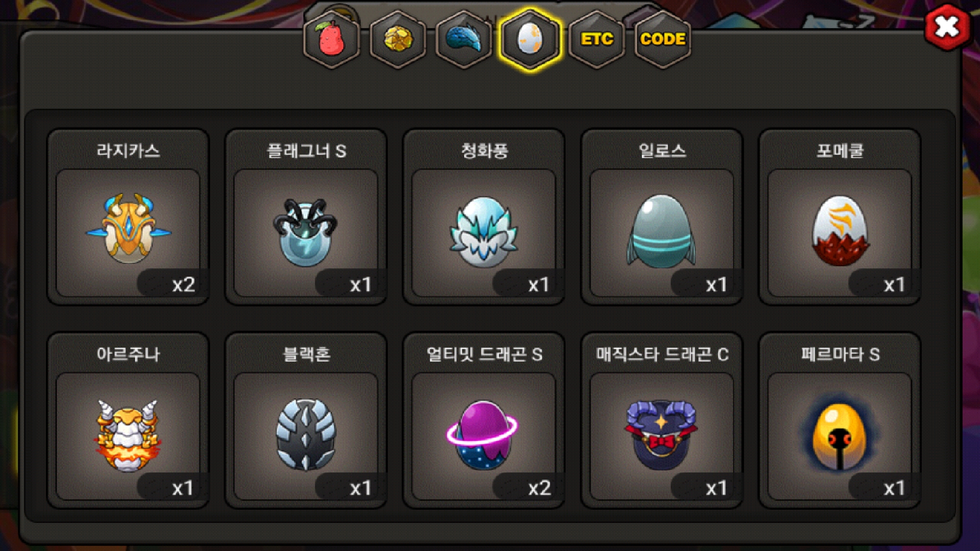Open the CODE tab
Screen dimensions: 980x551
pos(663,39)
